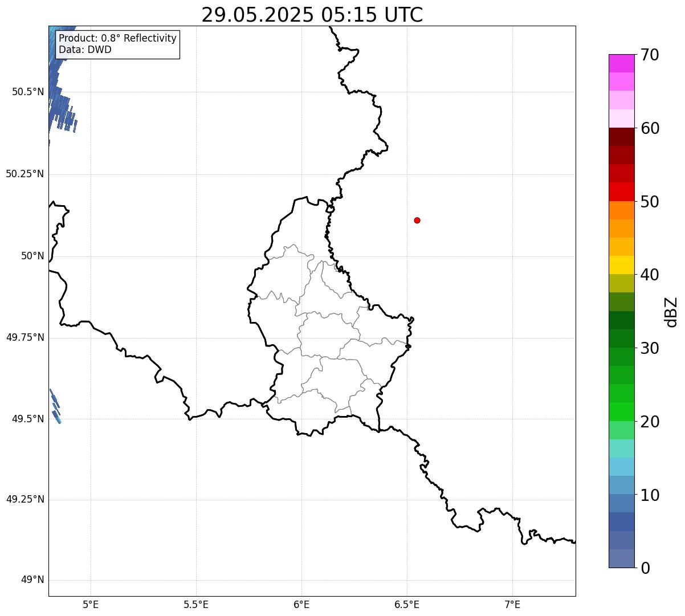The image size is (685, 616).
Task: Click the 49°N latitude label
Action: tap(32, 580)
